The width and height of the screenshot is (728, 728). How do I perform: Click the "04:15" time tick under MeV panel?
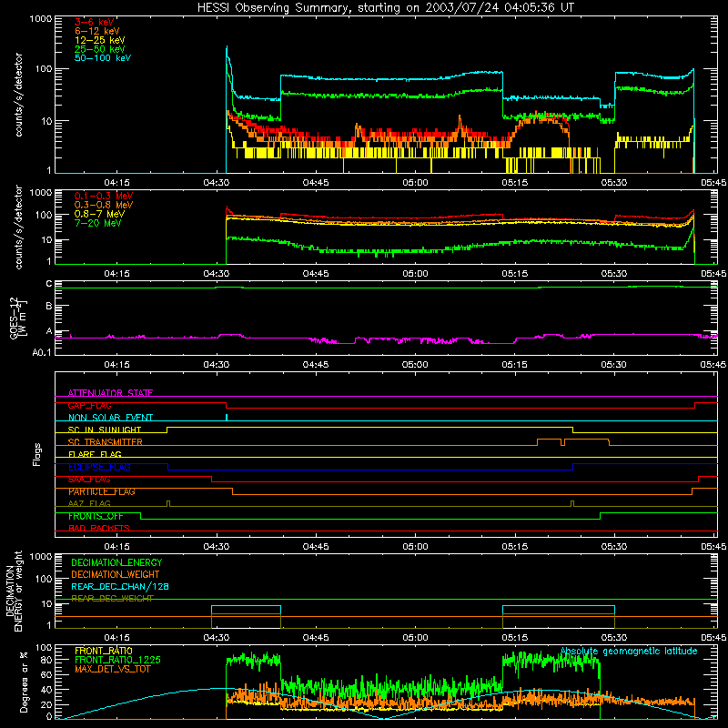[116, 274]
